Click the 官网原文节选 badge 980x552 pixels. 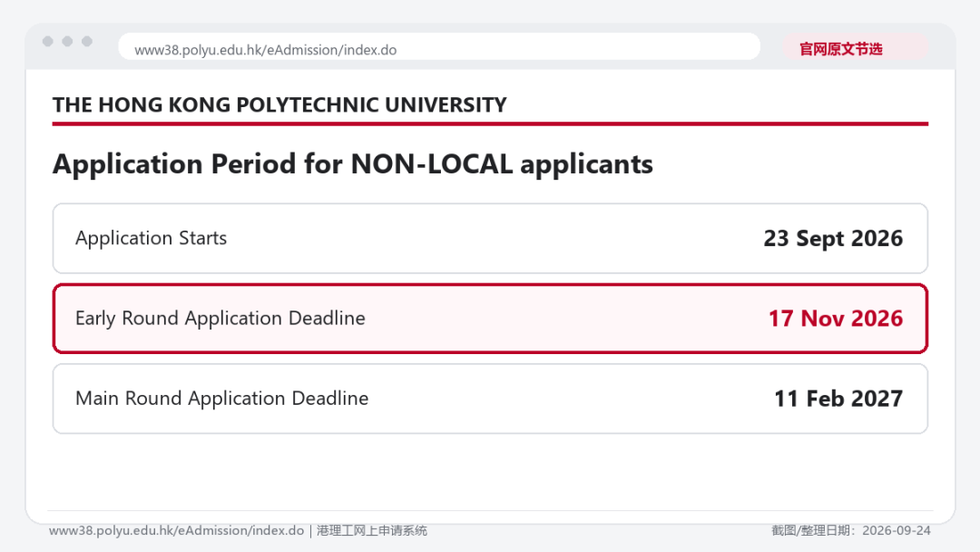tap(855, 49)
